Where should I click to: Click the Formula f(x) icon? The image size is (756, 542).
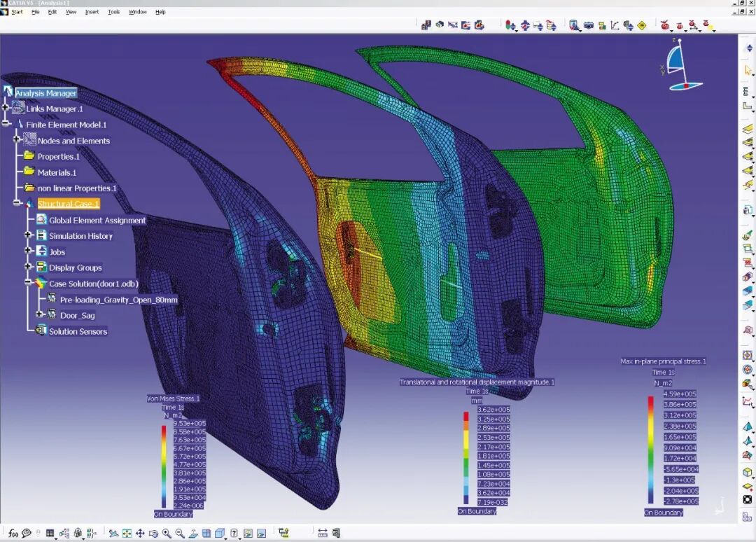pyautogui.click(x=13, y=534)
